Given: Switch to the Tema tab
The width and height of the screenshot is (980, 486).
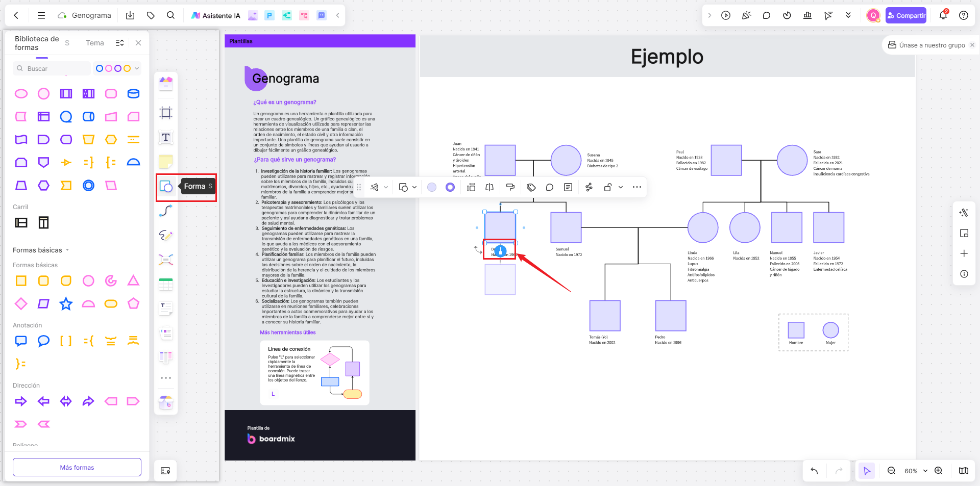Looking at the screenshot, I should [95, 43].
